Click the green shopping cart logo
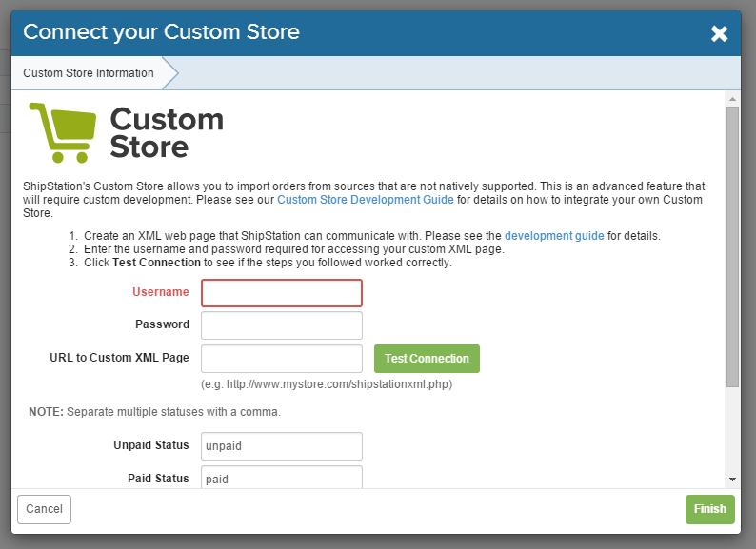Screen dimensions: 756x549 pos(63,132)
